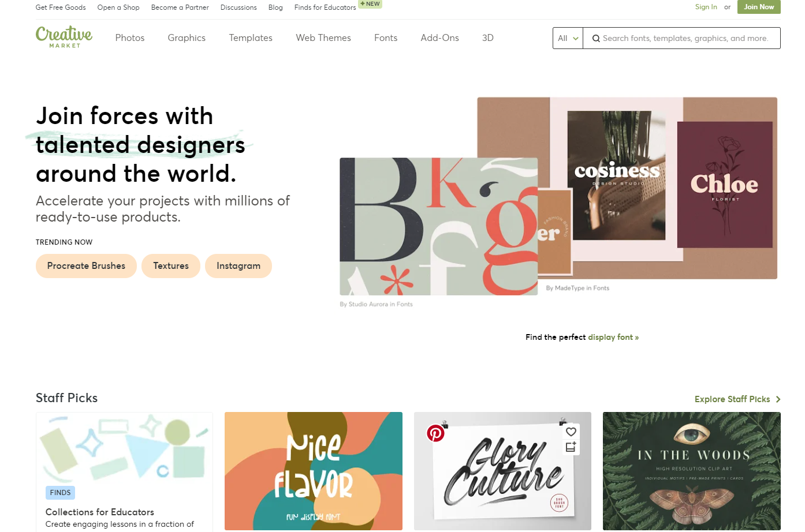Click the Join Now button
Viewport: 805px width, 532px height.
click(759, 7)
